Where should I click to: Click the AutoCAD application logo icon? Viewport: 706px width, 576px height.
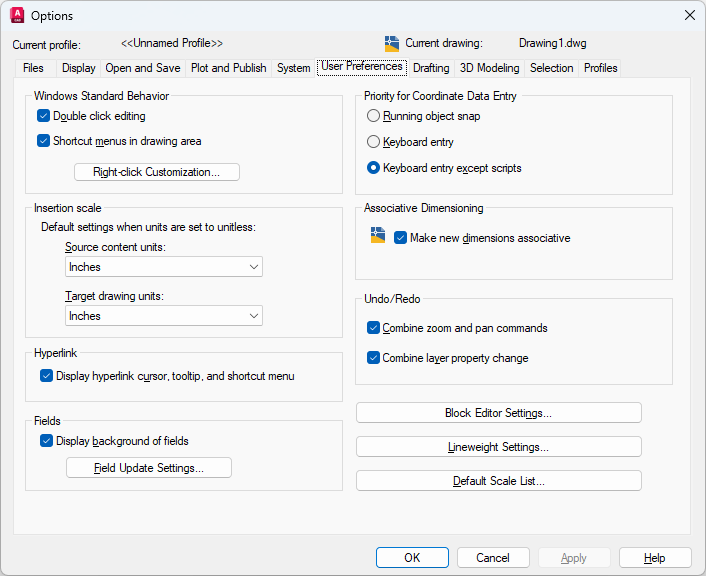[17, 16]
